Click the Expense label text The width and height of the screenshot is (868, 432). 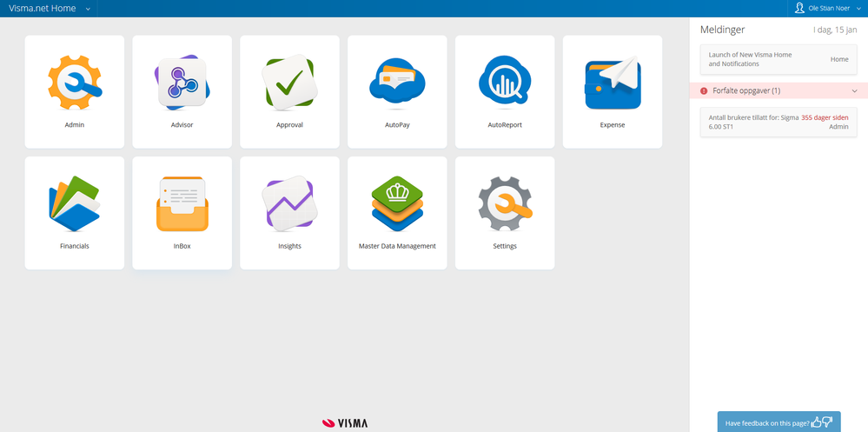click(x=613, y=125)
